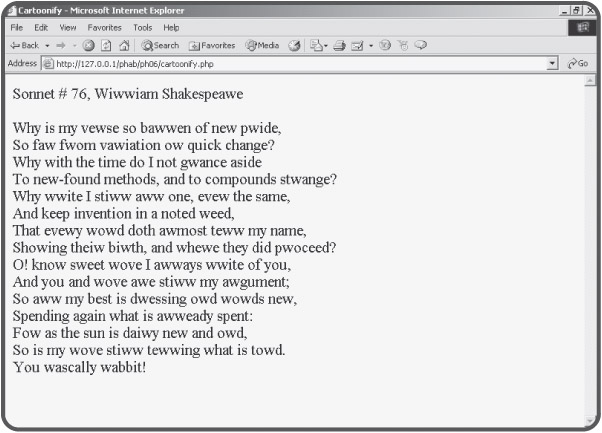Expand the Back button history dropdown arrow
Image resolution: width=602 pixels, height=433 pixels.
tap(46, 45)
